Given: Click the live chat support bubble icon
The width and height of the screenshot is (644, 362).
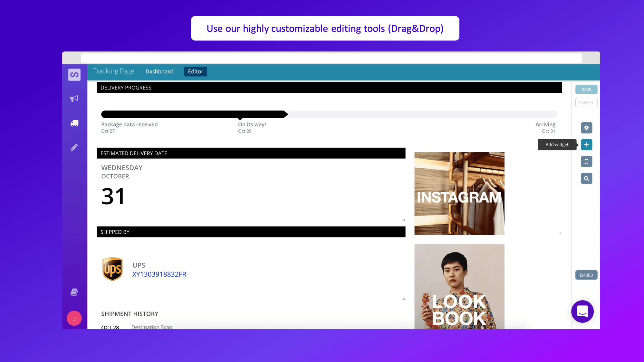Looking at the screenshot, I should click(583, 311).
